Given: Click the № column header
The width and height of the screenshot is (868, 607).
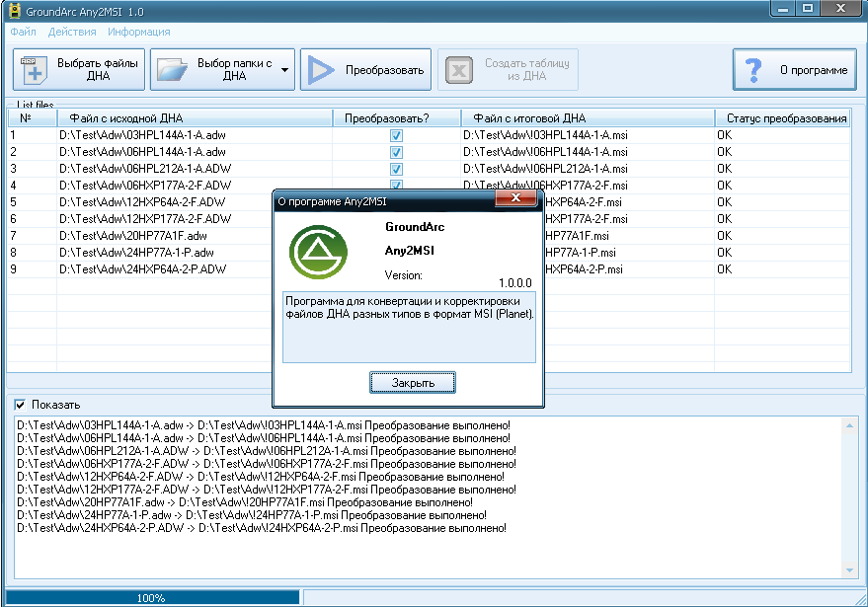Looking at the screenshot, I should tap(33, 117).
